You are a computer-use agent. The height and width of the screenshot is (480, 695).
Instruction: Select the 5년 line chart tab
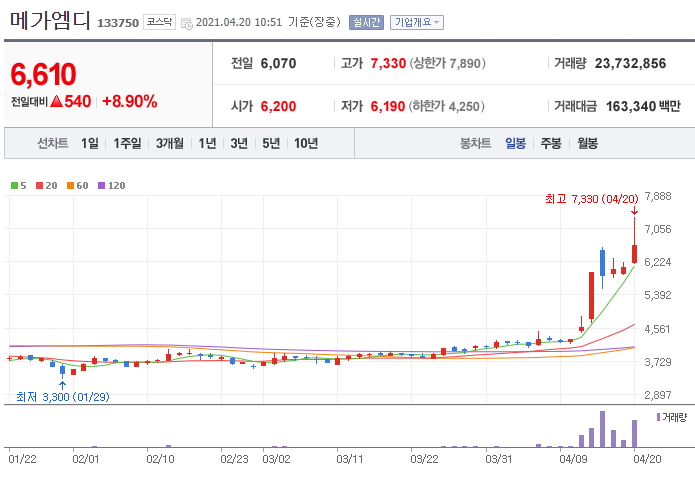pos(271,143)
